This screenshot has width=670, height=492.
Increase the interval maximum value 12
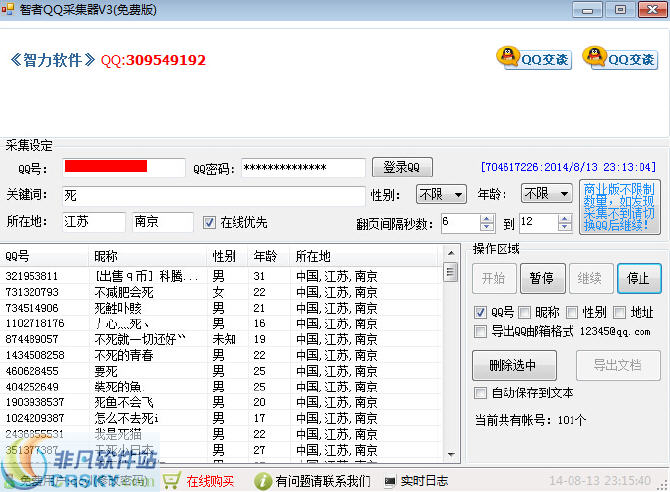coord(565,219)
